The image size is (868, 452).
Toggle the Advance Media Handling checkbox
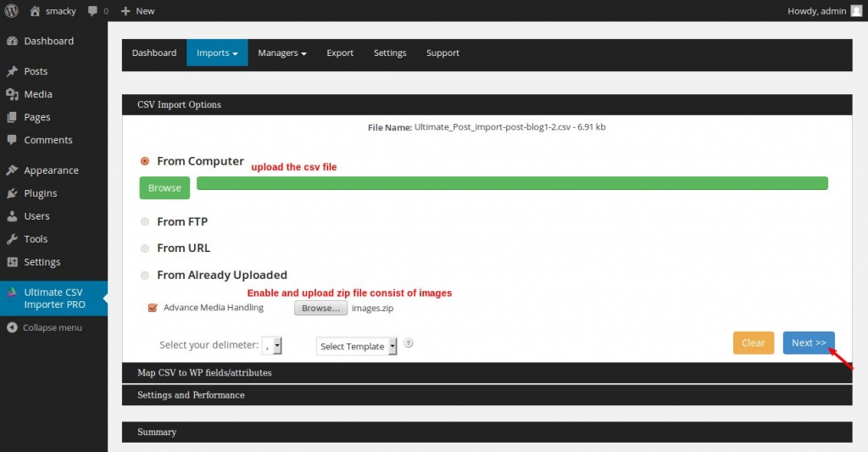[153, 308]
